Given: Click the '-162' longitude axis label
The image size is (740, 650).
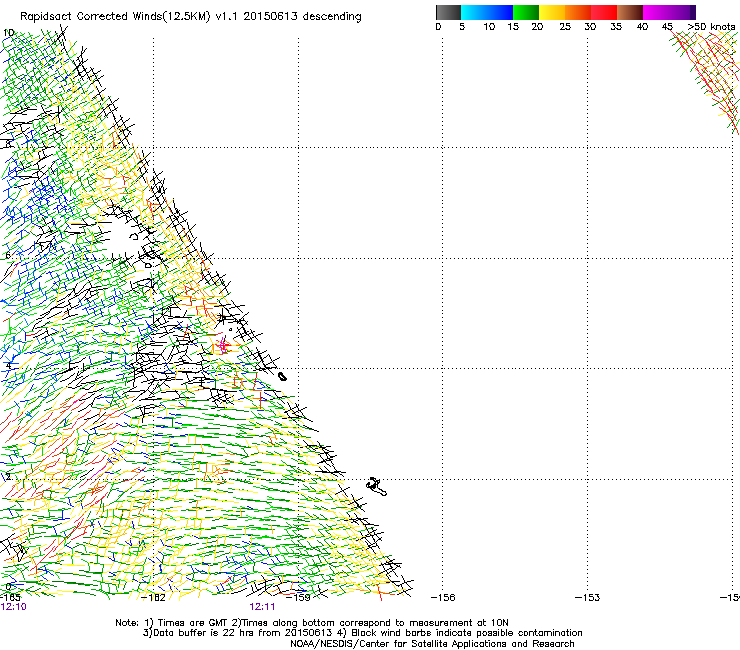Looking at the screenshot, I should [153, 598].
